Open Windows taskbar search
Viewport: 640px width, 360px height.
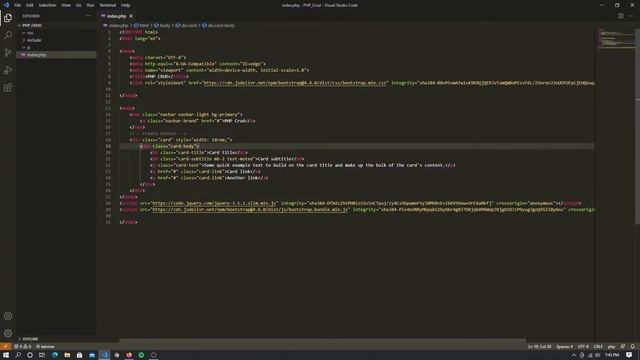coord(18,355)
